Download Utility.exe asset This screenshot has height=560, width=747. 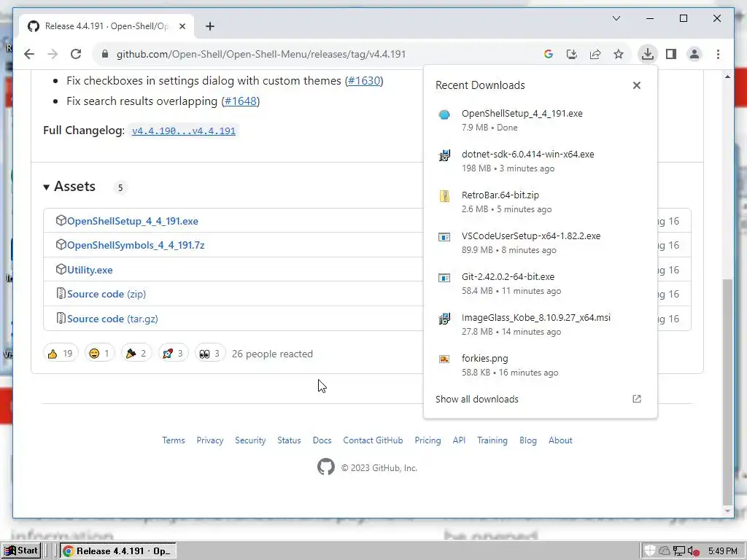tap(90, 270)
